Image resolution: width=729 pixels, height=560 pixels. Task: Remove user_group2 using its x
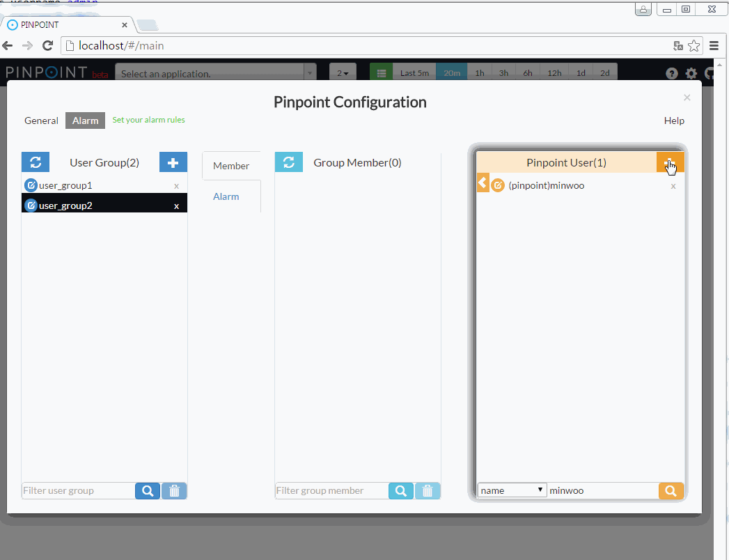(x=176, y=206)
